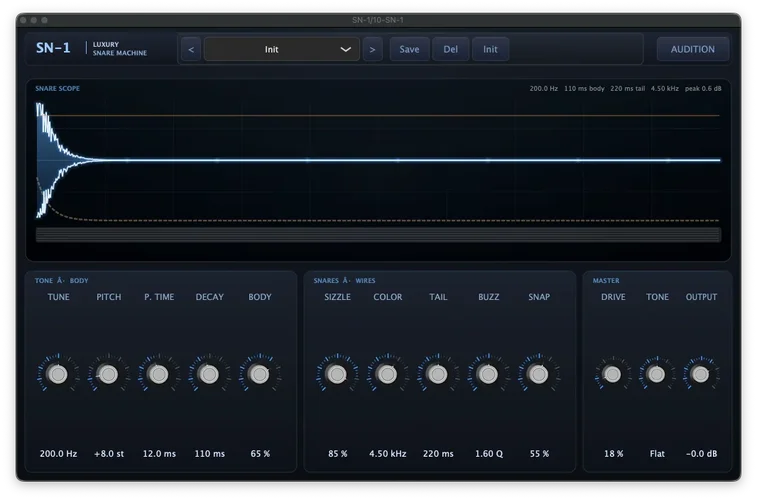Reset the patch with the Init button
Viewport: 757px width, 500px height.
(490, 49)
